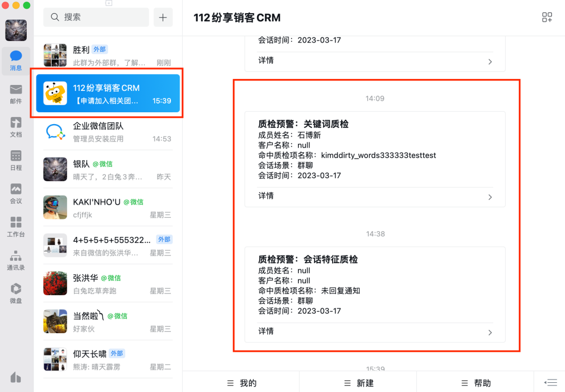Click the 好家伙 message preview

[84, 329]
